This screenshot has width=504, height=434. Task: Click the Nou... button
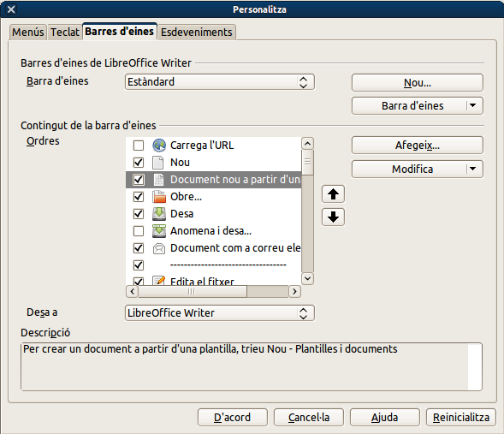418,83
